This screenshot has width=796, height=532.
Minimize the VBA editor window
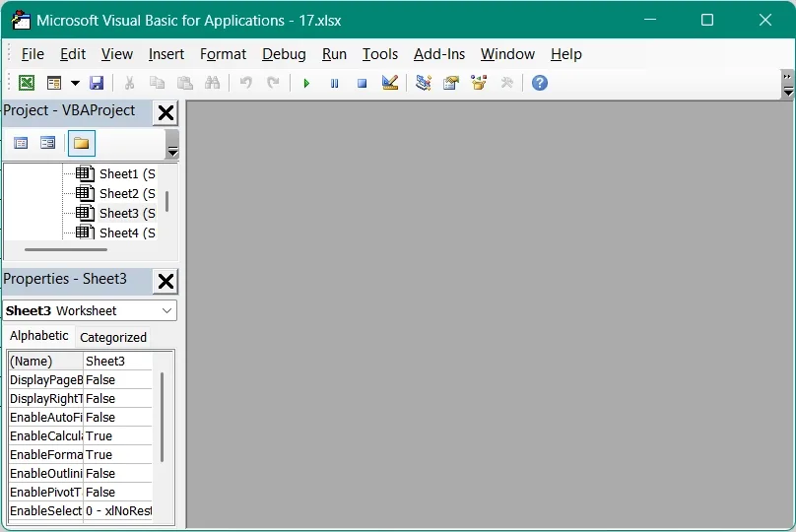click(x=650, y=20)
